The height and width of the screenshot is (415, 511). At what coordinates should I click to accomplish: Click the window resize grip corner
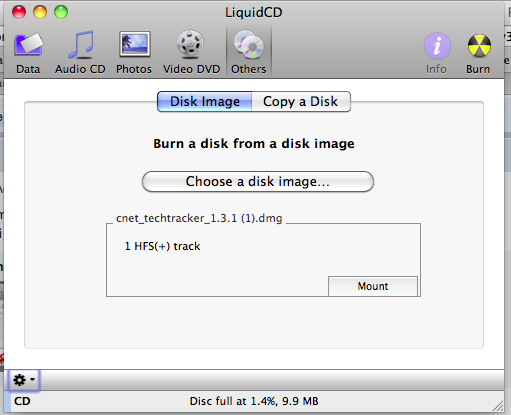coord(498,406)
